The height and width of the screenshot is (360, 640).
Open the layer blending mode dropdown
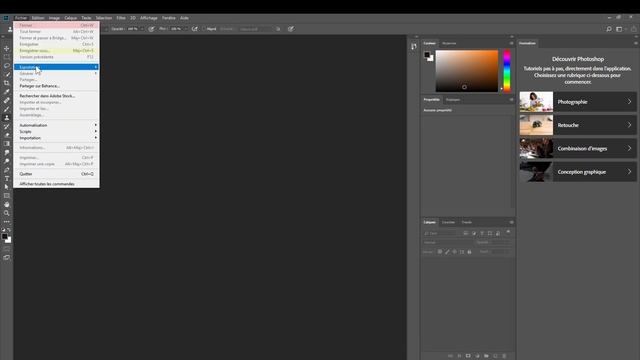(x=447, y=242)
